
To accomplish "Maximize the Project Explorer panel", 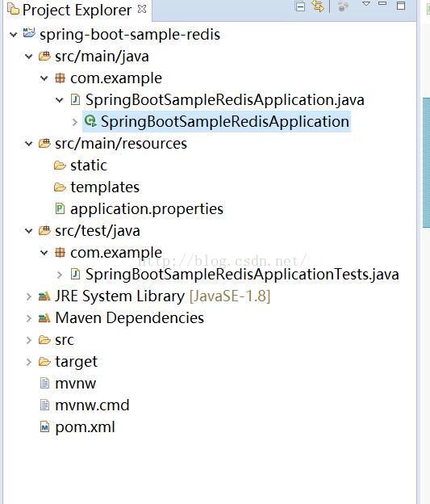I will [x=401, y=6].
